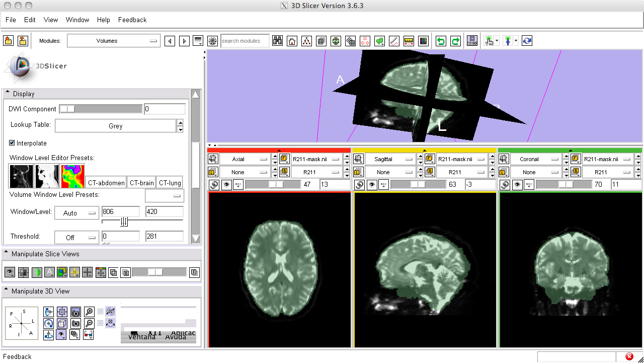Click the binoculars search icon
The width and height of the screenshot is (644, 363).
click(277, 41)
